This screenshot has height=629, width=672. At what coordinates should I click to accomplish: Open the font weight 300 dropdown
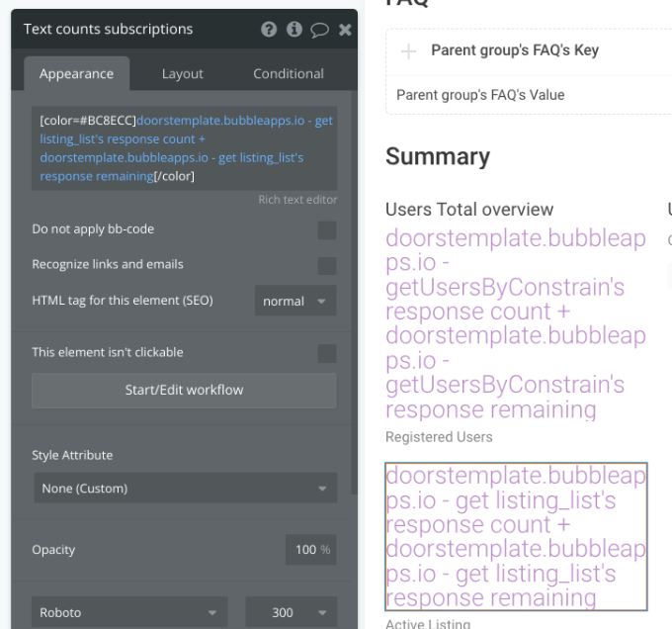click(291, 612)
